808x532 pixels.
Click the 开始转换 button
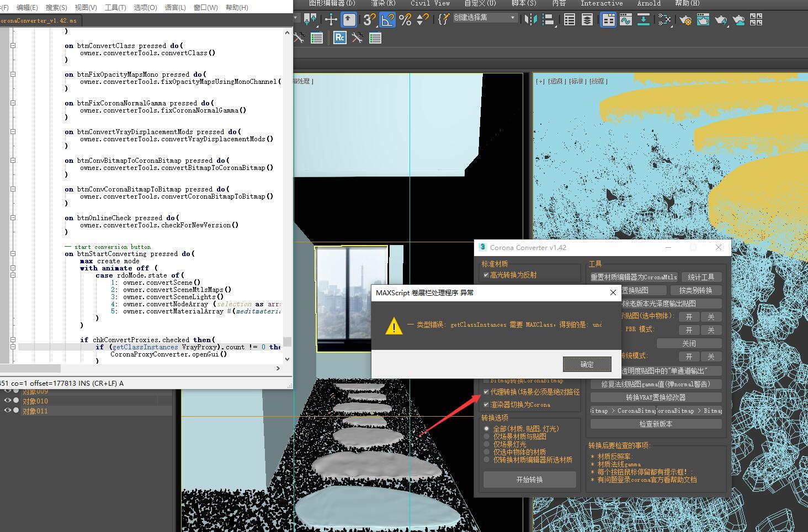tap(529, 480)
